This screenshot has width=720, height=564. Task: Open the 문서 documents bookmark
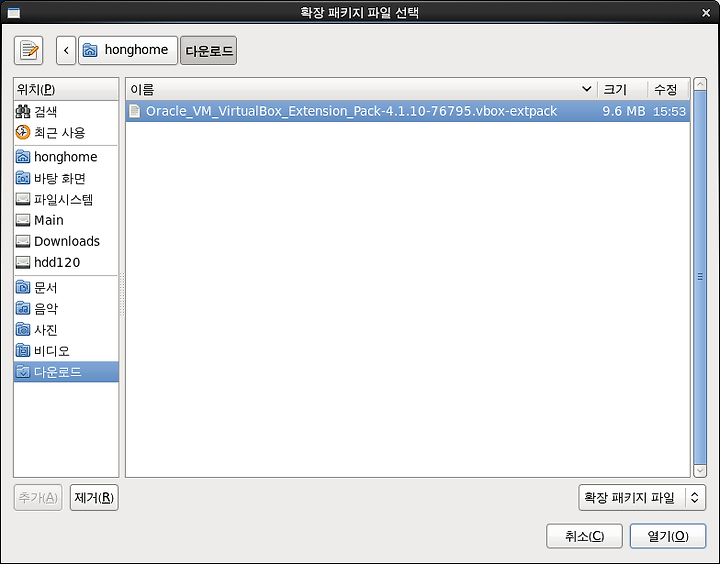(x=66, y=287)
